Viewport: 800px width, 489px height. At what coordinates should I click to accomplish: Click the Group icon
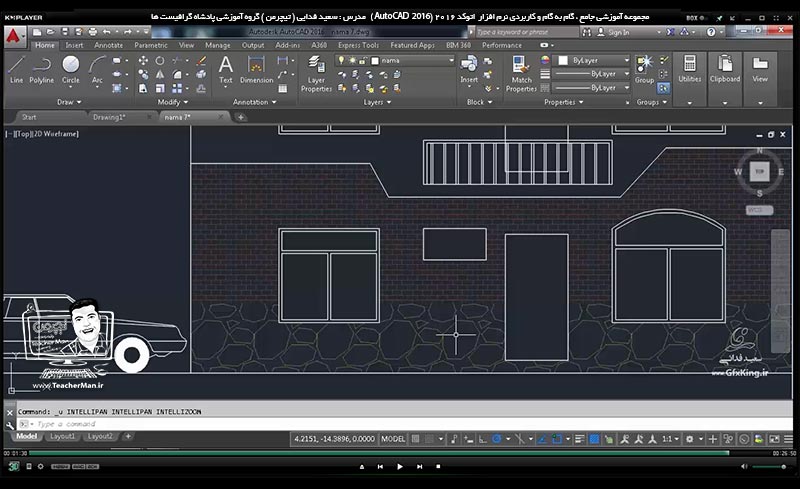644,69
